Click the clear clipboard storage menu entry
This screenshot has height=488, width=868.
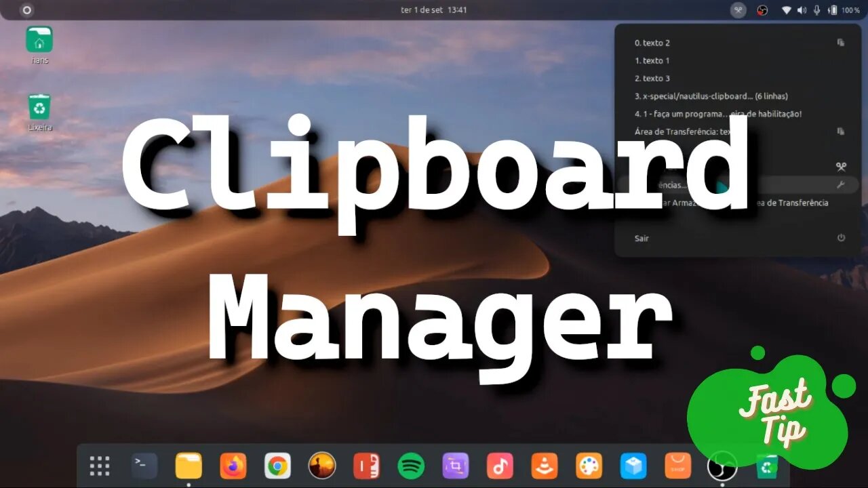(737, 203)
